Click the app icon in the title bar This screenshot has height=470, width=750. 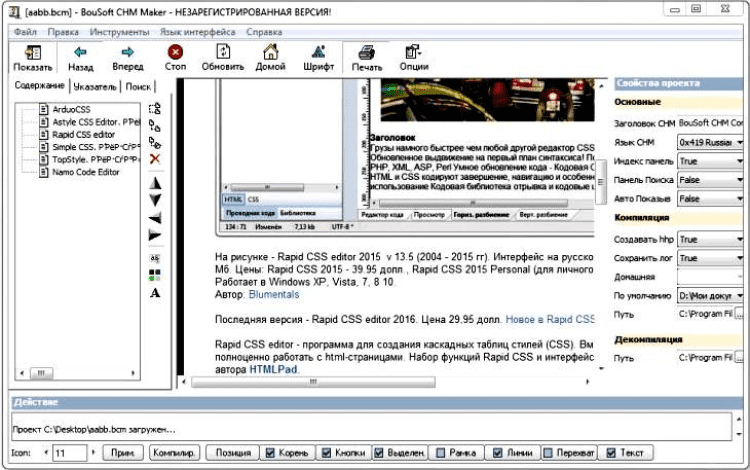(14, 12)
